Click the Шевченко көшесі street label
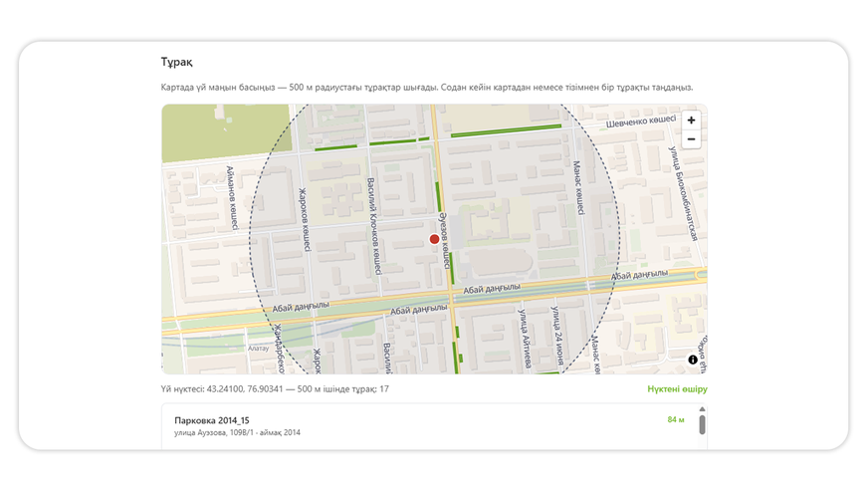The height and width of the screenshot is (489, 868). pyautogui.click(x=641, y=121)
